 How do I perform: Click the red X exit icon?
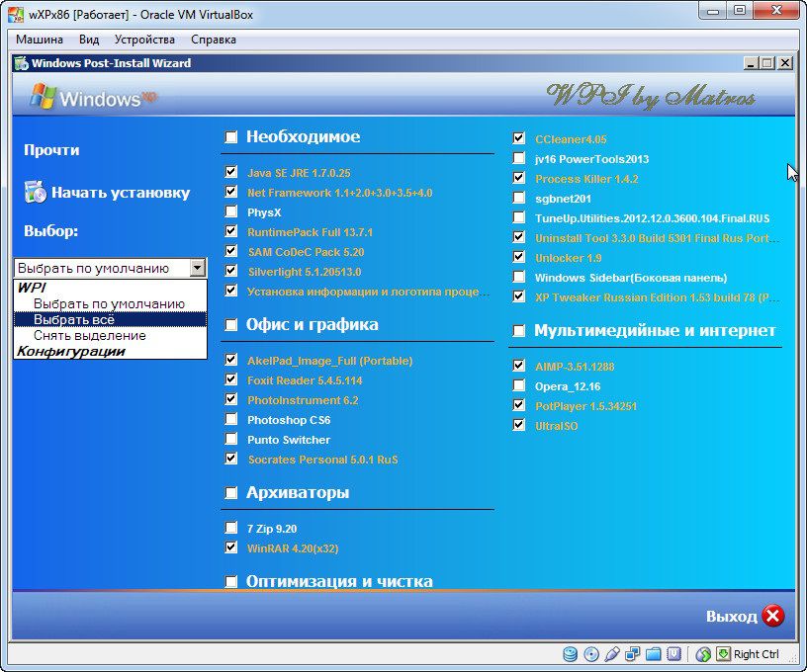click(773, 616)
